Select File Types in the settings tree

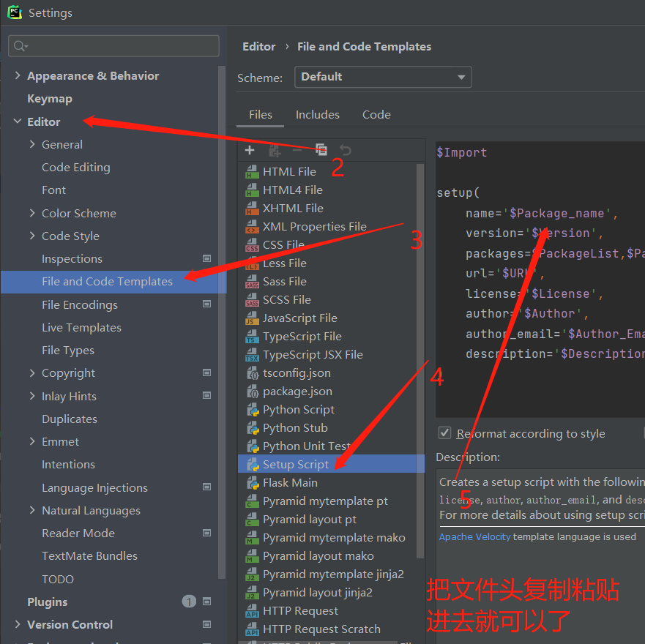pyautogui.click(x=68, y=351)
